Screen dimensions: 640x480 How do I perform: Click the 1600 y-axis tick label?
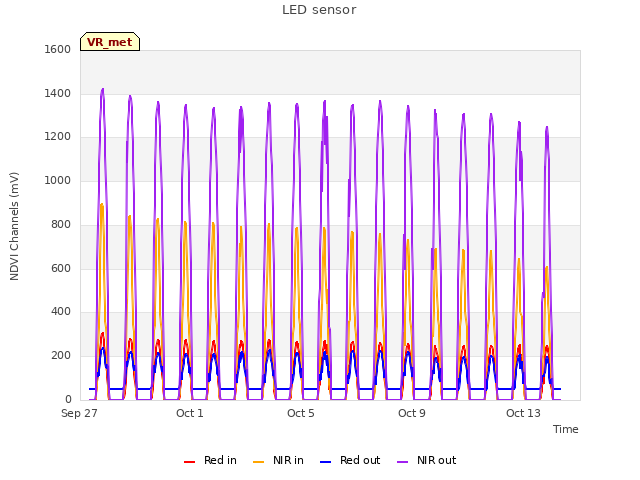(x=58, y=49)
